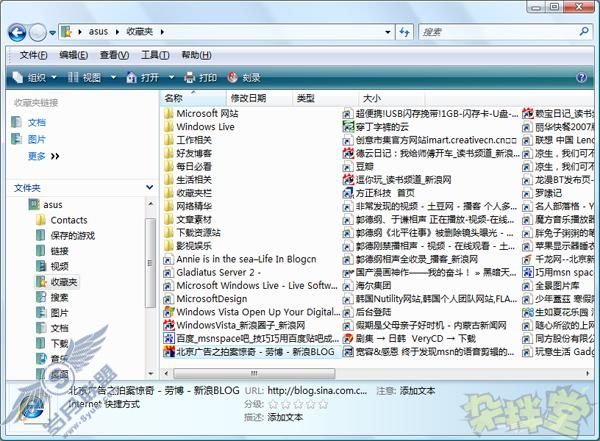Open the 文件(F) menu
This screenshot has height=441, width=600.
tap(33, 56)
